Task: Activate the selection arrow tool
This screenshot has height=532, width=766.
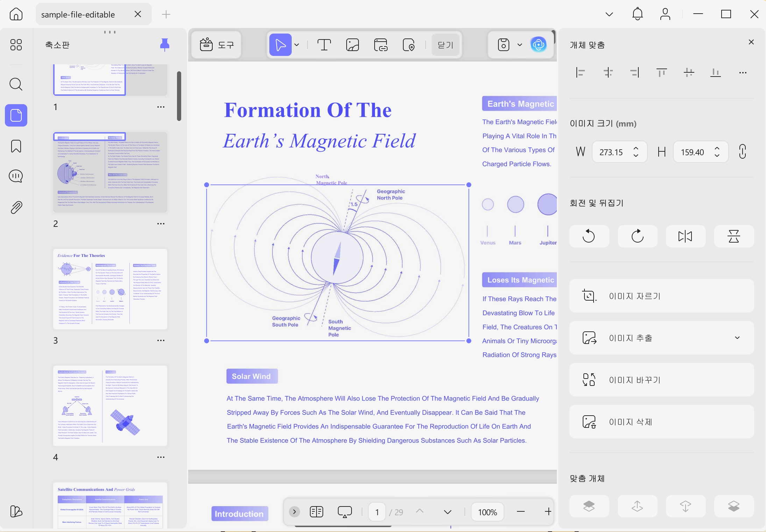Action: [x=280, y=45]
